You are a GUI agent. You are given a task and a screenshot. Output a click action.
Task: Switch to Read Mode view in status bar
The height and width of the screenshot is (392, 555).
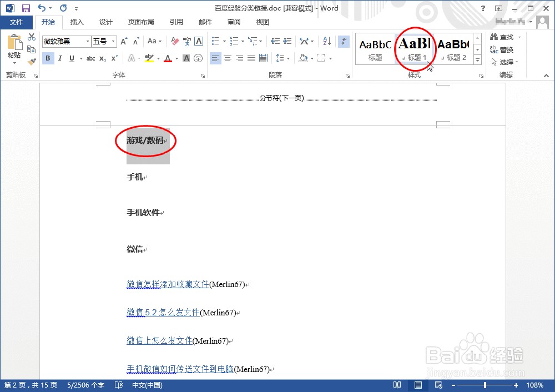[397, 385]
